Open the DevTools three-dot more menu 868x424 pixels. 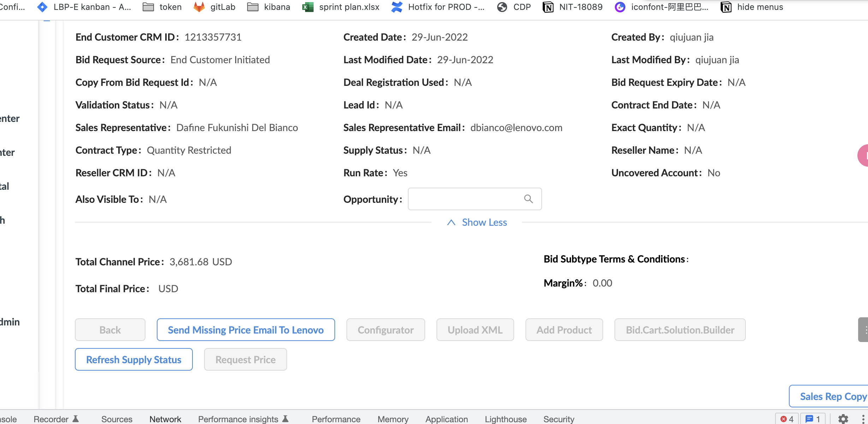pyautogui.click(x=863, y=419)
